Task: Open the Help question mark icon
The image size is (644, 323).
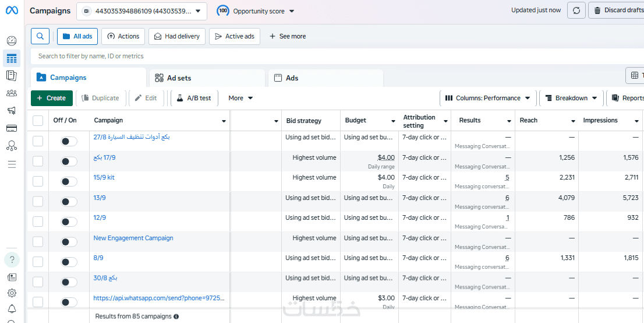Action: [12, 260]
